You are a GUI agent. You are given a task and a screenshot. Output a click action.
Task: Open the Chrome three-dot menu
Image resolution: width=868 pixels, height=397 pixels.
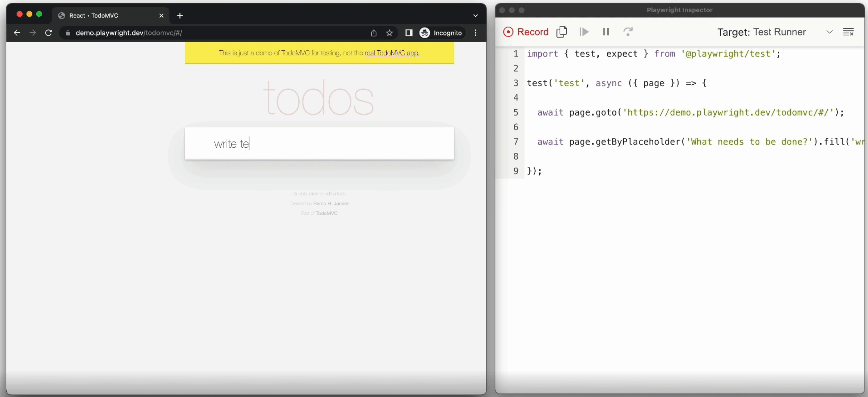point(475,33)
